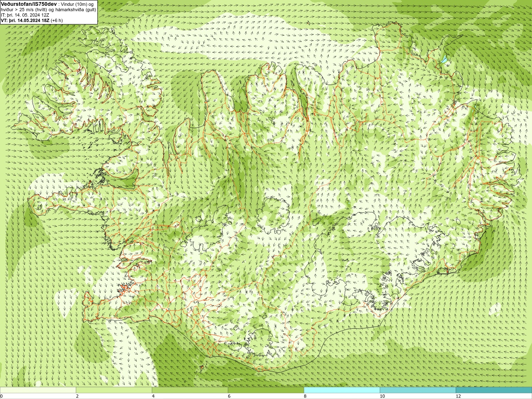Click the 'hviður > 25 m/s' legend description line
This screenshot has width=532, height=399.
click(x=48, y=10)
